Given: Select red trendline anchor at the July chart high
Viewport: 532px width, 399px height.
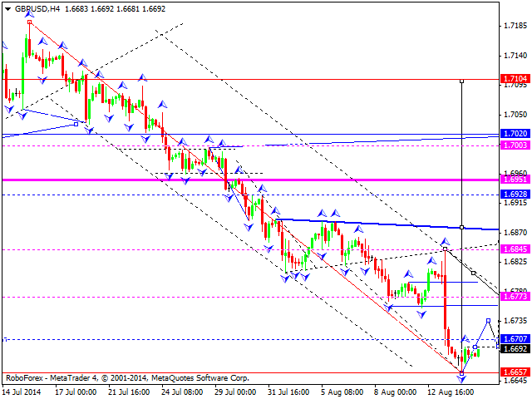Looking at the screenshot, I should (x=30, y=22).
